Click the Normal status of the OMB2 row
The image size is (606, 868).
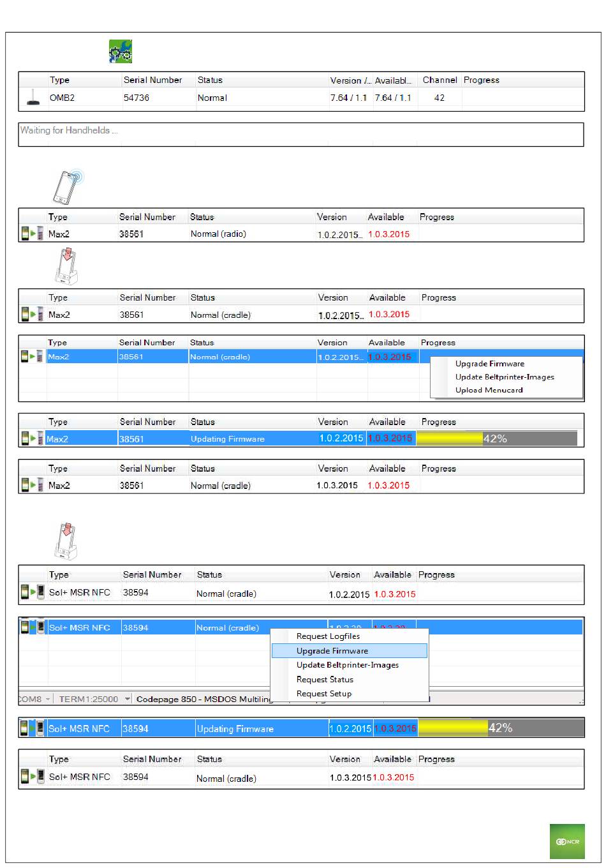click(x=212, y=98)
